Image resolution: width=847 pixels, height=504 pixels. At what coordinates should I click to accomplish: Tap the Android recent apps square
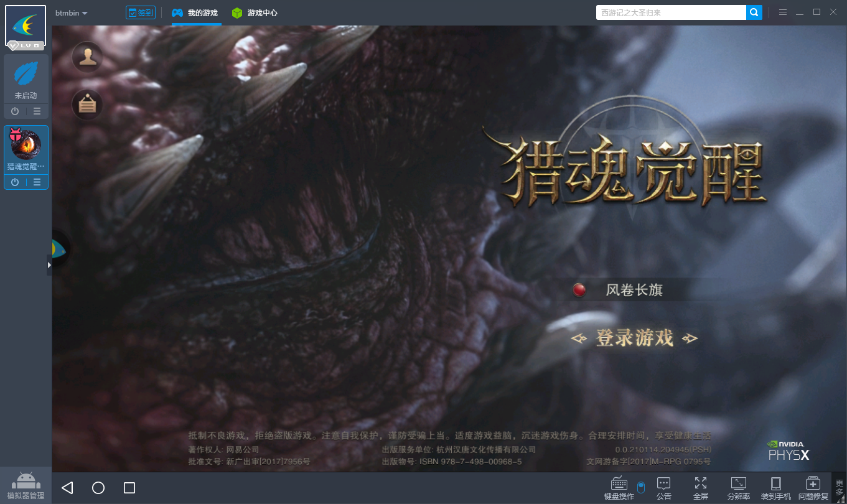(129, 488)
